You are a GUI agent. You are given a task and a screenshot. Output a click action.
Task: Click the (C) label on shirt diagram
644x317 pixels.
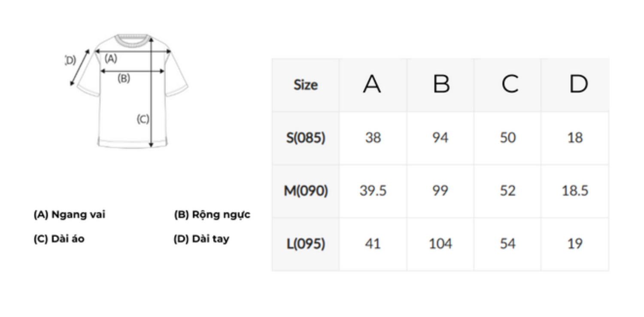[x=143, y=119]
